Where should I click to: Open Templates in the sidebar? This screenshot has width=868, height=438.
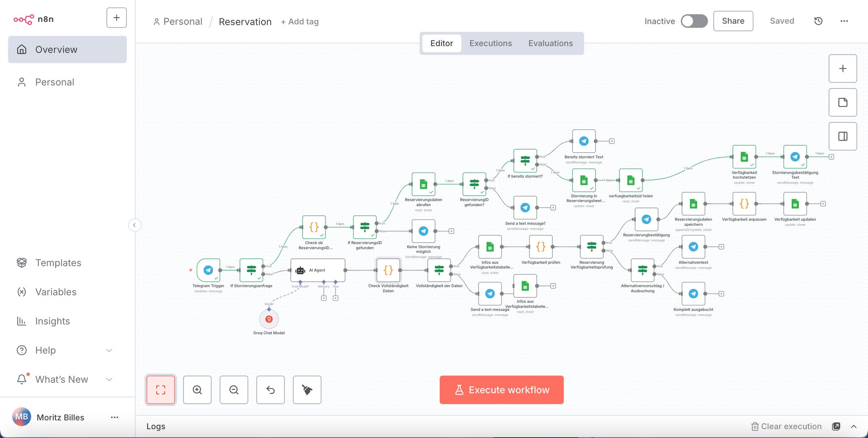[58, 263]
